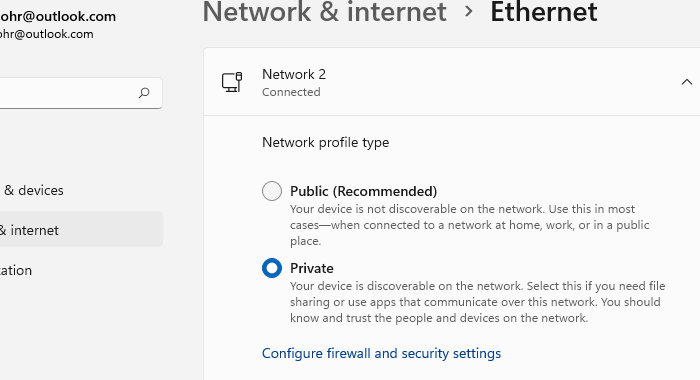Click the magnifier search icon
The height and width of the screenshot is (380, 700).
(x=144, y=93)
